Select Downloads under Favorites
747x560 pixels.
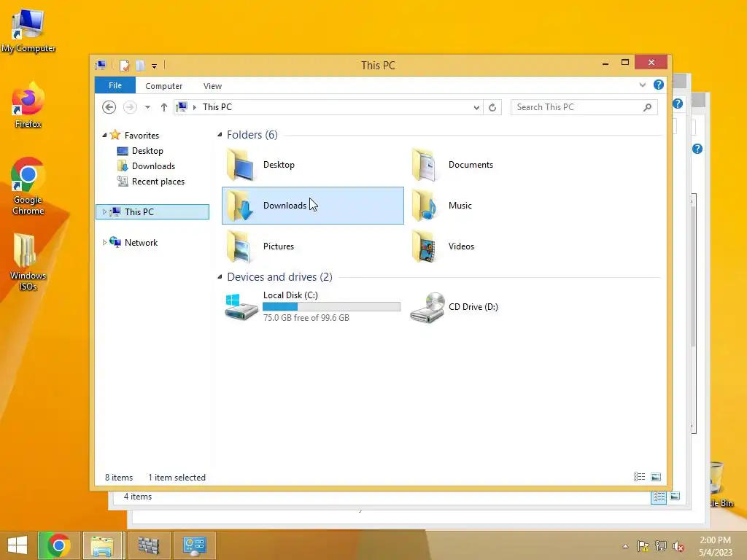coord(153,166)
